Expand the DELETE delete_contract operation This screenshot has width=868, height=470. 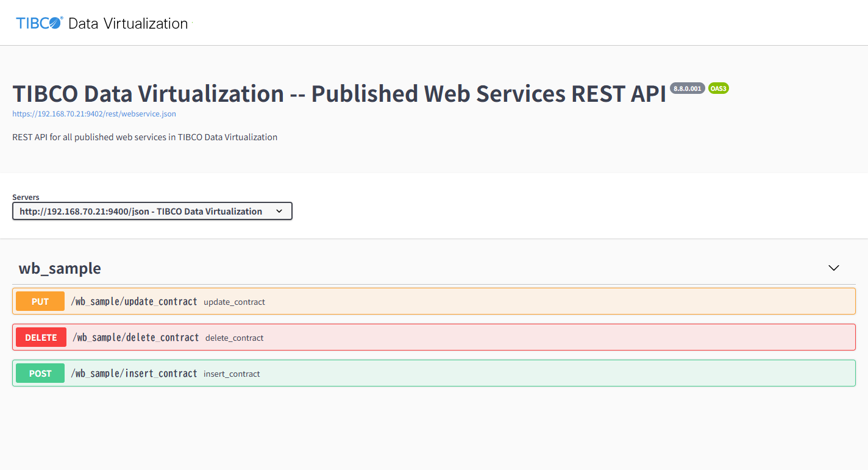point(434,337)
